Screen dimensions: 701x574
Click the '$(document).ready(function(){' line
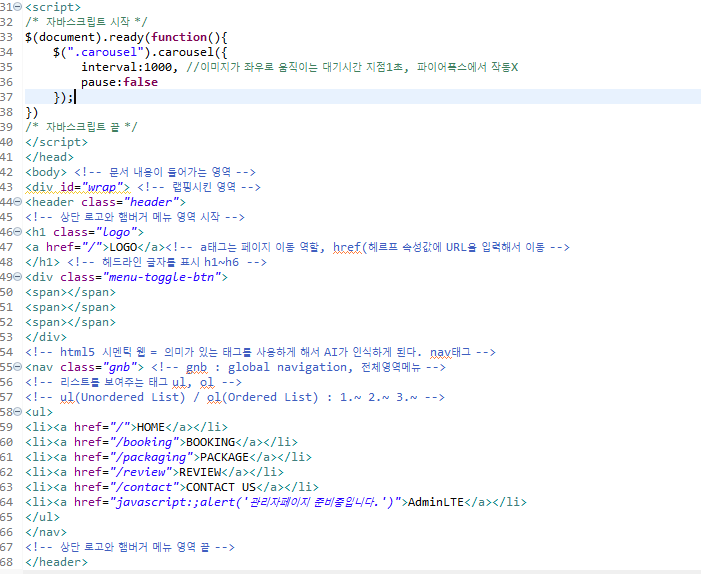126,37
